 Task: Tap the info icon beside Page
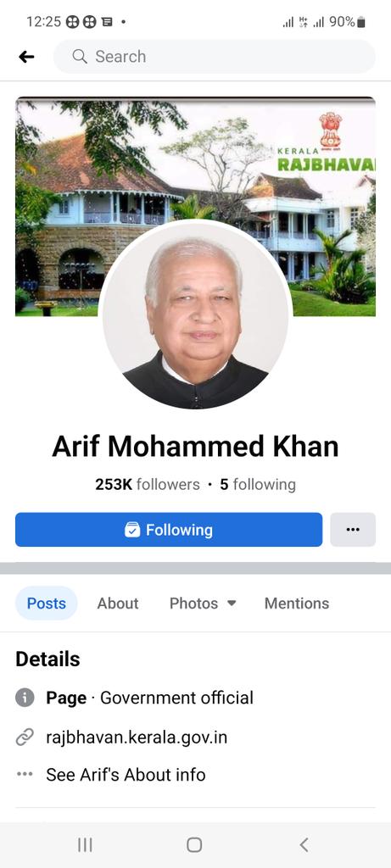25,698
